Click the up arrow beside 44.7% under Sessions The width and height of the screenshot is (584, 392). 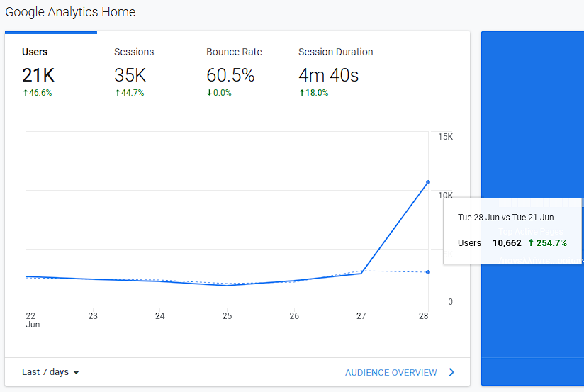tap(118, 93)
